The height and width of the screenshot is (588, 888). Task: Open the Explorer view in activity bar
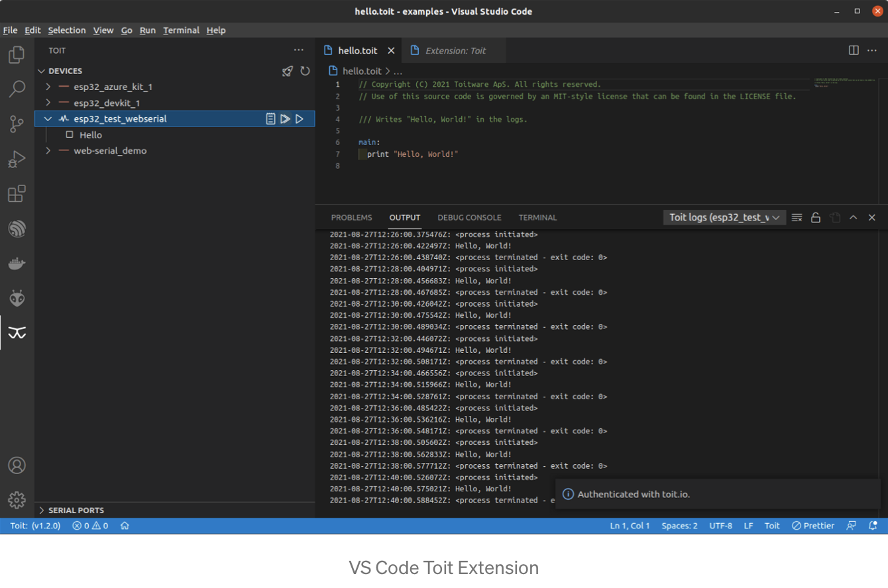[x=17, y=55]
